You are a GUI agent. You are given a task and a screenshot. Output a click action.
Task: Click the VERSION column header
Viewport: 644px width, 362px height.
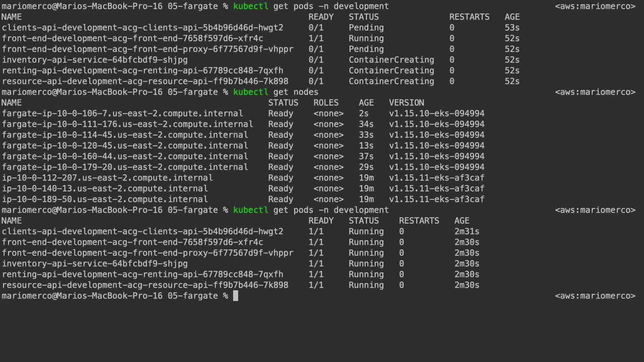407,103
